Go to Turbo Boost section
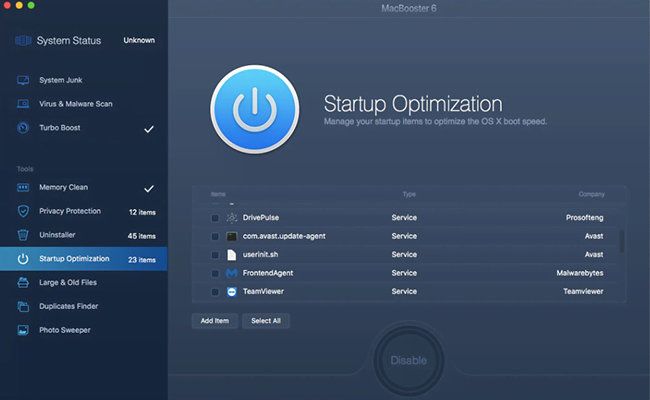The height and width of the screenshot is (400, 650). [x=84, y=128]
